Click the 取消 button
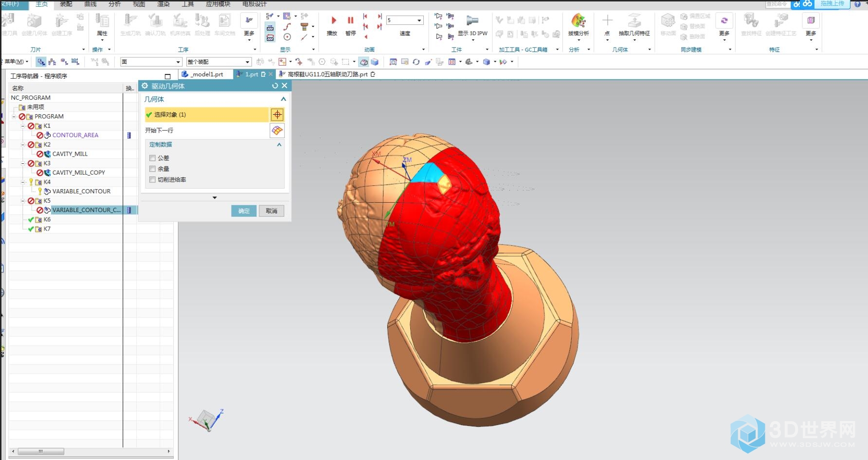 point(271,211)
